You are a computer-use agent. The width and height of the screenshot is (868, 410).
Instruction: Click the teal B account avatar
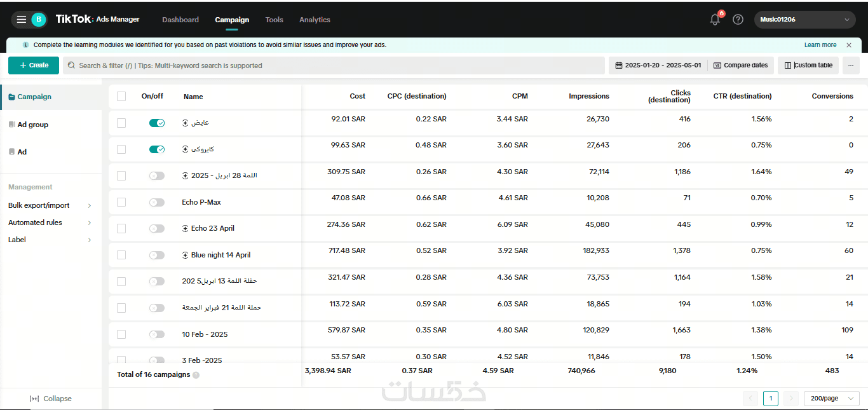[38, 20]
